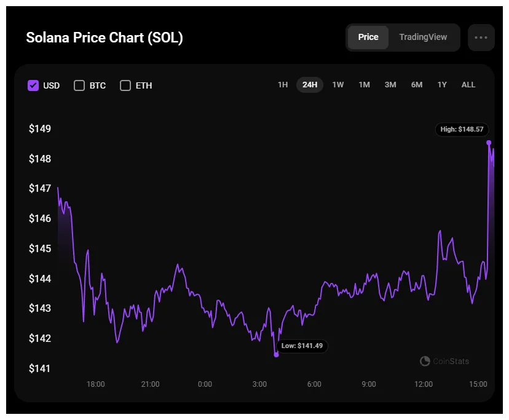Select the 24H timeframe
This screenshot has width=509, height=420.
310,85
